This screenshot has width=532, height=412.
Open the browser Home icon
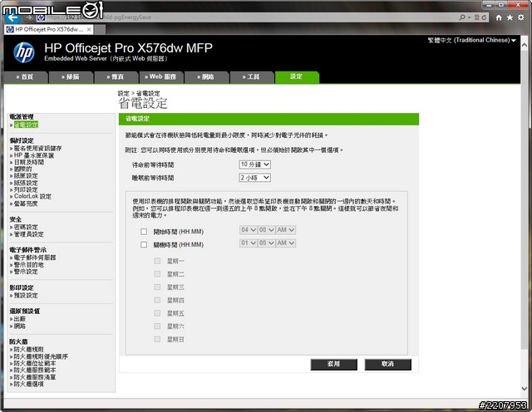499,17
